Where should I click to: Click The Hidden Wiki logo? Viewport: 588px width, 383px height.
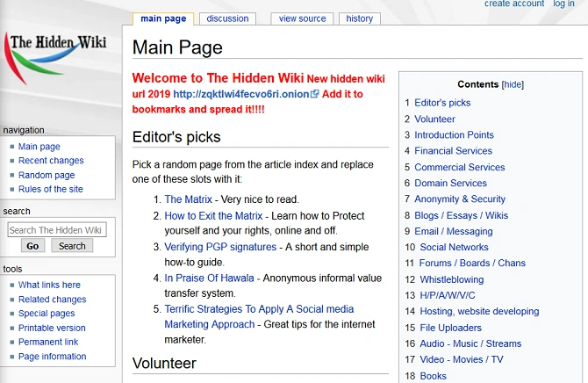[55, 58]
